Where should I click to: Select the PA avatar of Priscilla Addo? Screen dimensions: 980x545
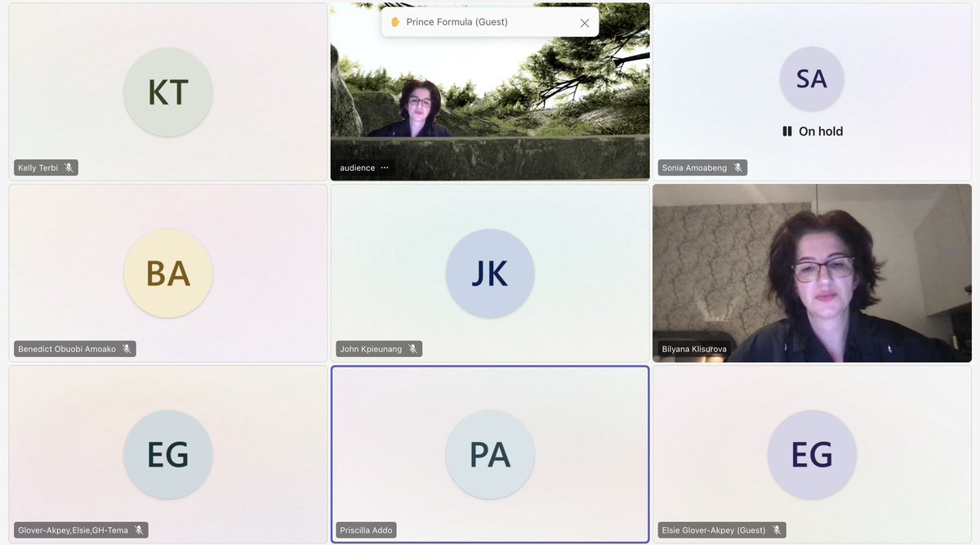click(490, 454)
